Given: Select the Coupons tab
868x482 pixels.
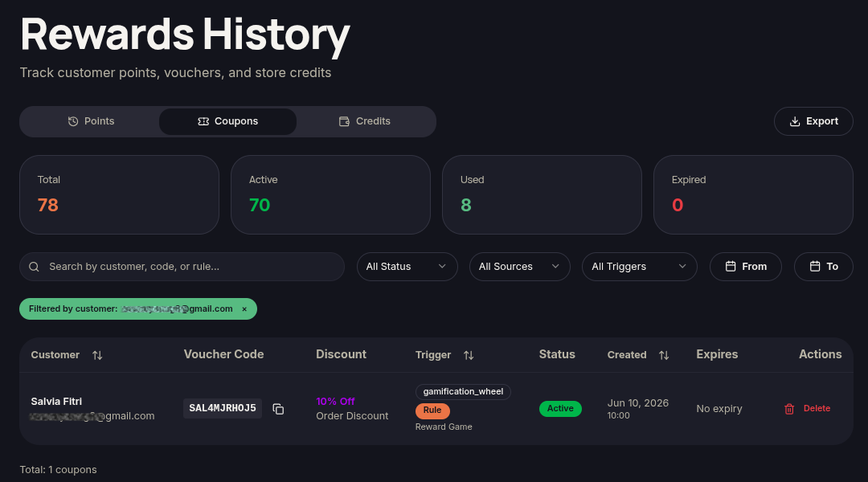Looking at the screenshot, I should [x=227, y=121].
